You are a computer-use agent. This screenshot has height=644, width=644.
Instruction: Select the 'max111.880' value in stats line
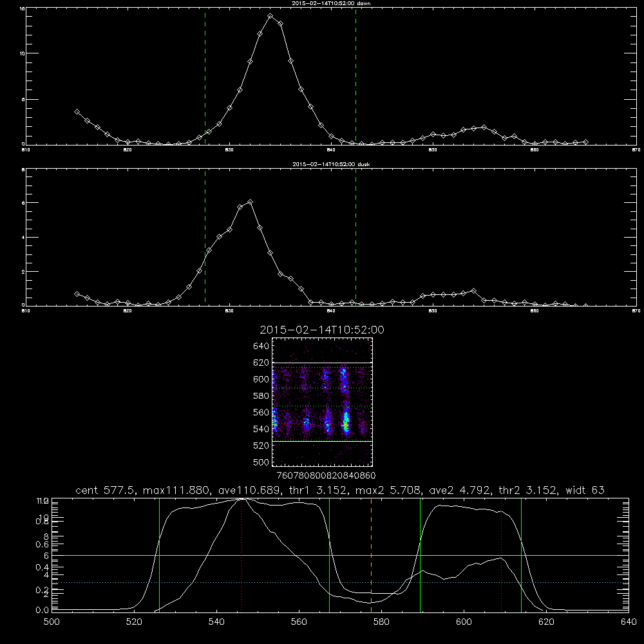178,490
